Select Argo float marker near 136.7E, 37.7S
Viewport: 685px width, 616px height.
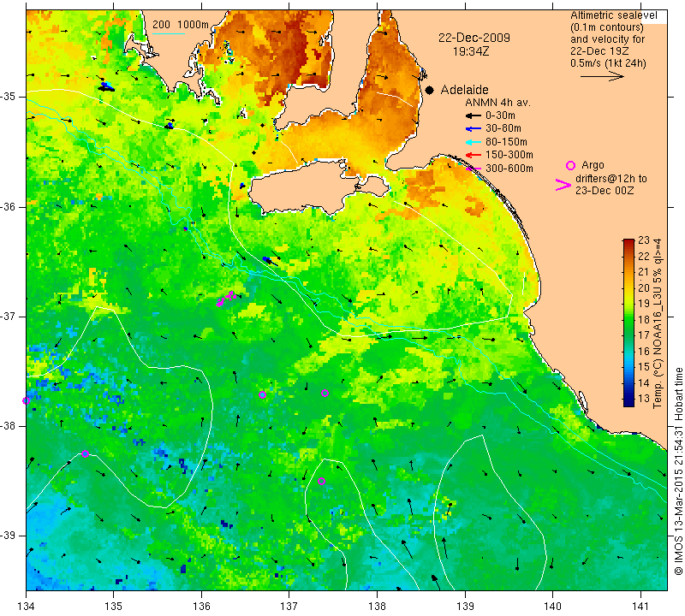[x=262, y=394]
